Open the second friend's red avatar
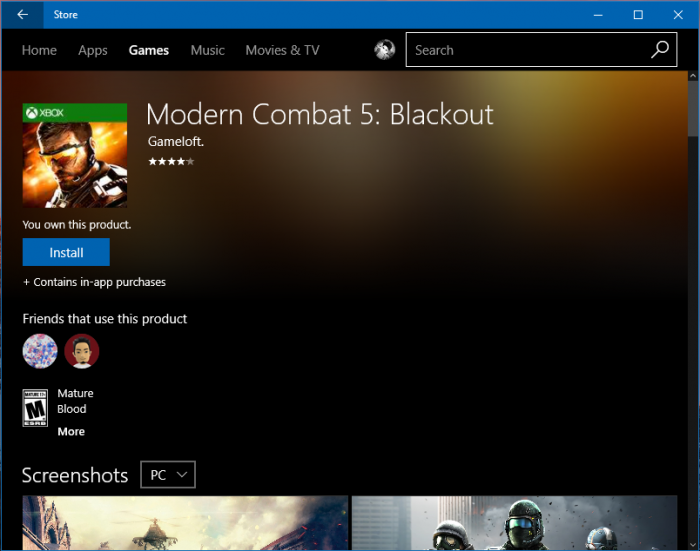700x551 pixels. (82, 351)
